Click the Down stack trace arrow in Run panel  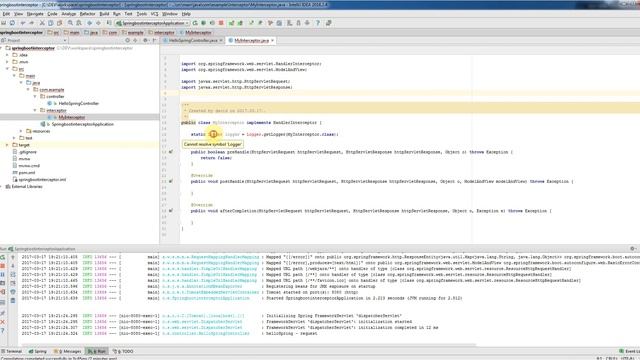pos(13,266)
